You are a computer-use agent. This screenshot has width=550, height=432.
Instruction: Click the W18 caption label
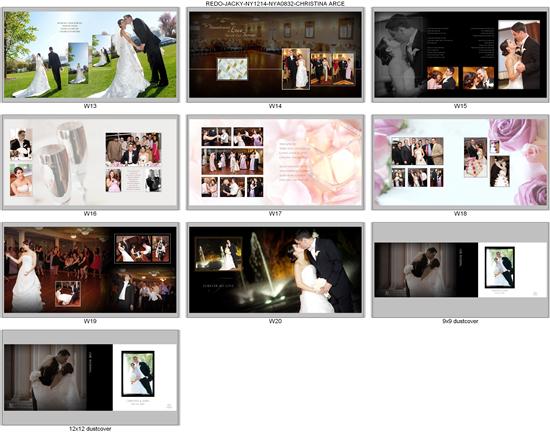[x=460, y=214]
